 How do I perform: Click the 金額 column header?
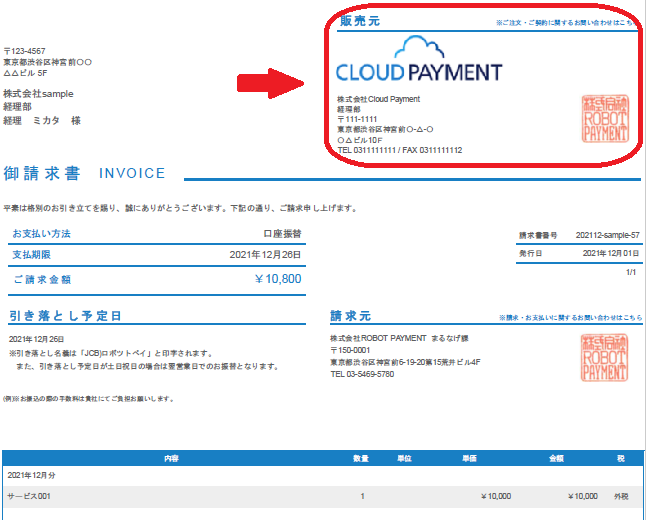coord(556,458)
